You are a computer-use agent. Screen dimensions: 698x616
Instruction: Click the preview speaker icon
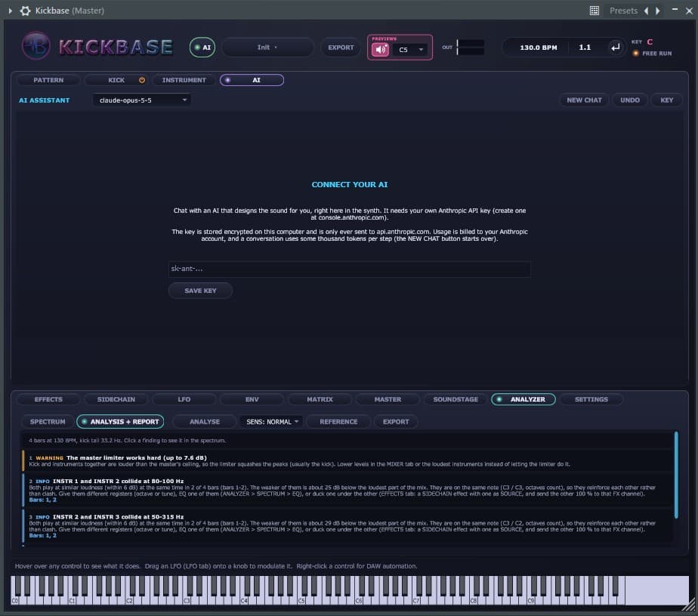[x=380, y=49]
